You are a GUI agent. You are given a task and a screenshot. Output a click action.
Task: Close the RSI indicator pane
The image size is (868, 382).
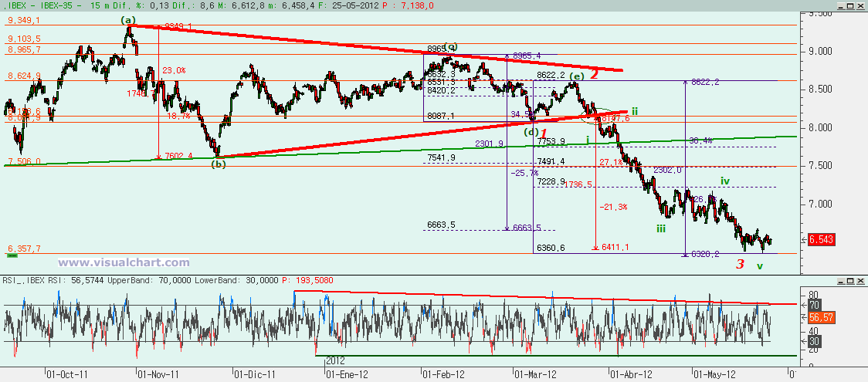862,280
